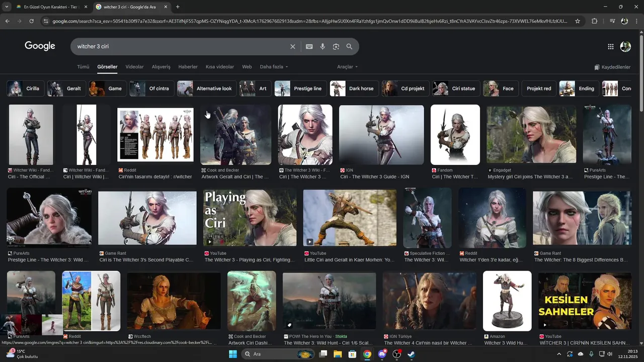This screenshot has height=362, width=644.
Task: Switch to the Tümü tab
Action: coord(83,67)
